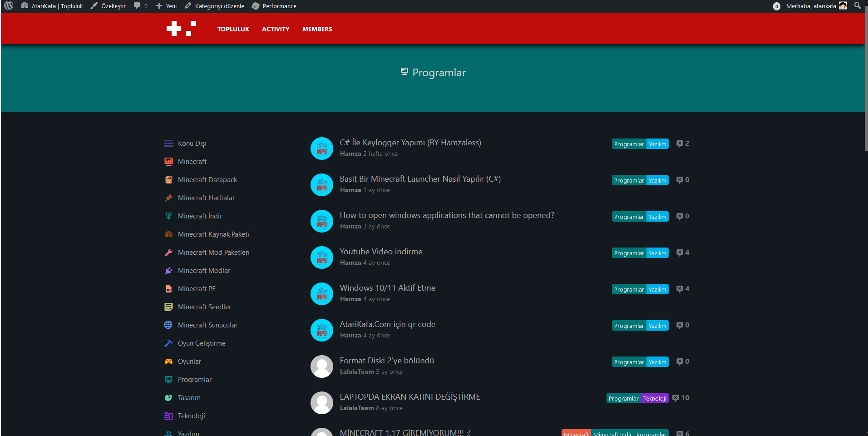This screenshot has width=868, height=436.
Task: Open the Merhaba, atarikafa account menu
Action: (811, 6)
